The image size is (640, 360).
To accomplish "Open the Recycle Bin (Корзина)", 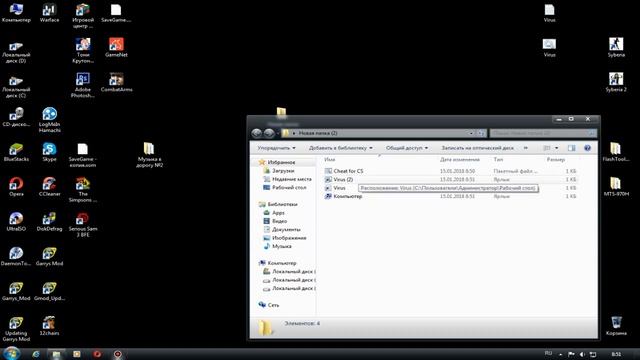I will pyautogui.click(x=616, y=326).
